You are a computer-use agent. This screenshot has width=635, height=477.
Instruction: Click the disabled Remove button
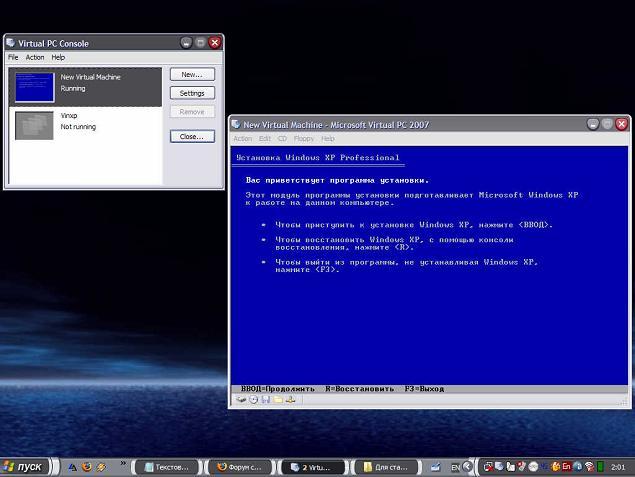point(192,112)
